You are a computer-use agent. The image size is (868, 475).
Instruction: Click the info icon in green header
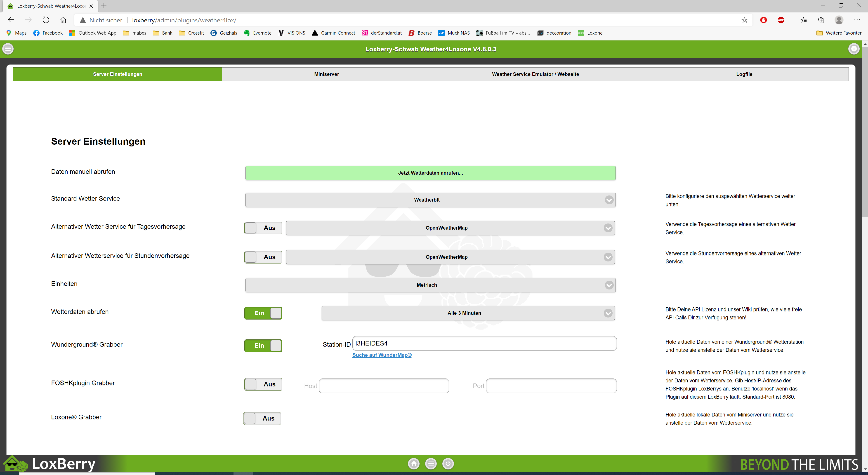[x=854, y=49]
